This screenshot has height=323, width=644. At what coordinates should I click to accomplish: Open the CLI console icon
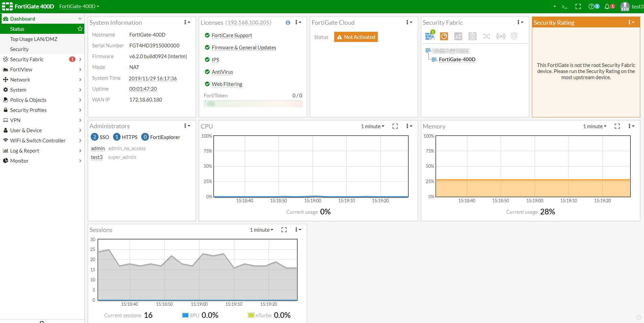[x=564, y=6]
